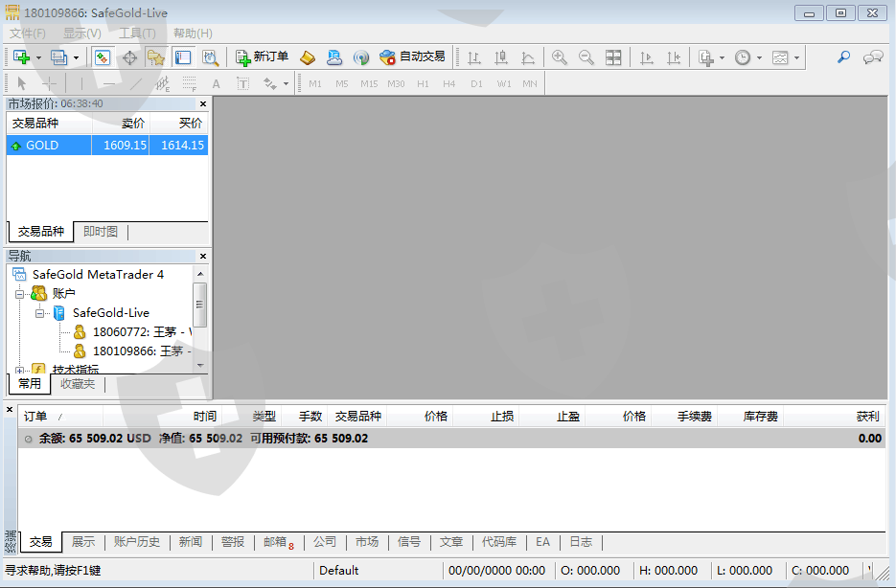
Task: Open the Strategy Tester icon
Action: (209, 57)
